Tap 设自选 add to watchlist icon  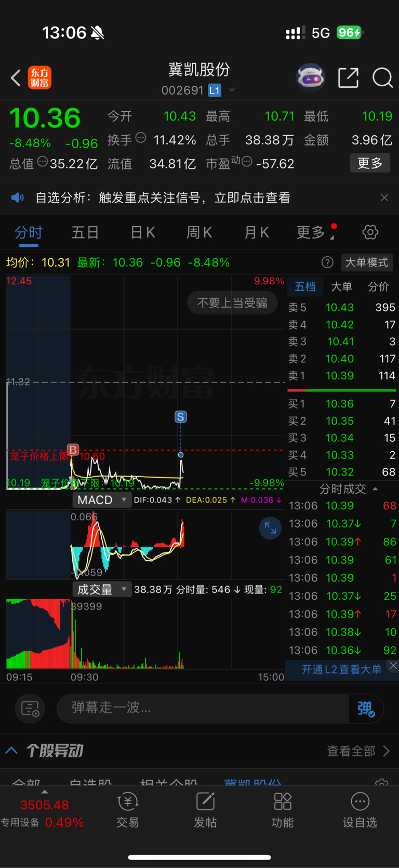coord(360,810)
